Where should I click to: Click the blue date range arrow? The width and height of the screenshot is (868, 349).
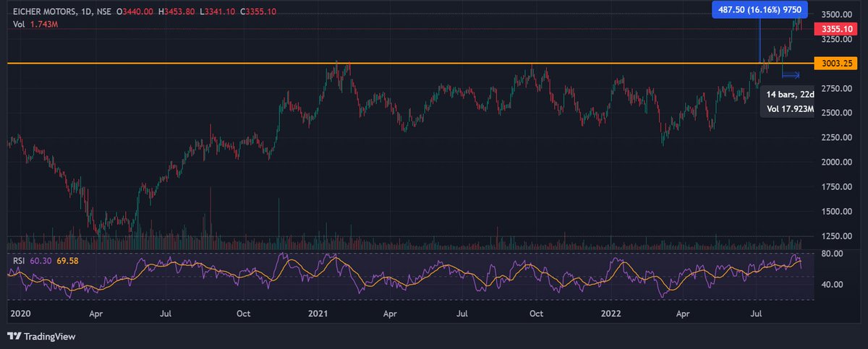[x=791, y=74]
